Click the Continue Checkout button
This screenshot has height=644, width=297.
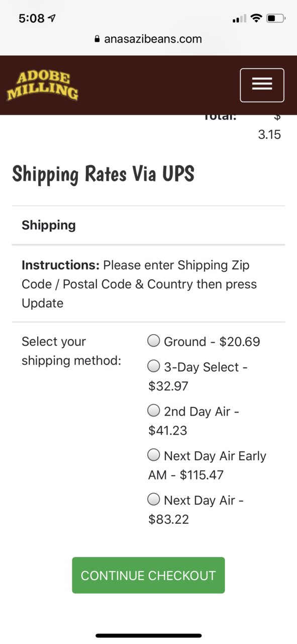tap(148, 575)
